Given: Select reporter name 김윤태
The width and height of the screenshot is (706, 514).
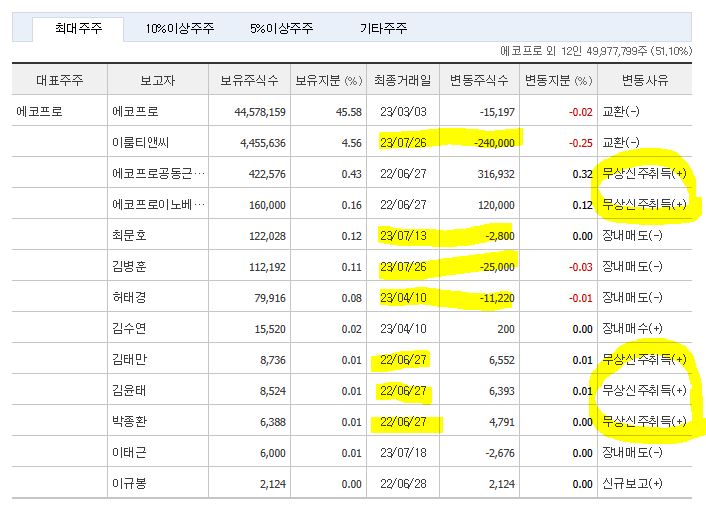Looking at the screenshot, I should 129,390.
